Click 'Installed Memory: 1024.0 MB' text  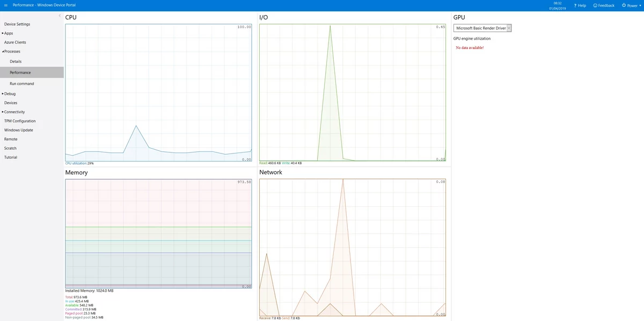[x=89, y=291]
